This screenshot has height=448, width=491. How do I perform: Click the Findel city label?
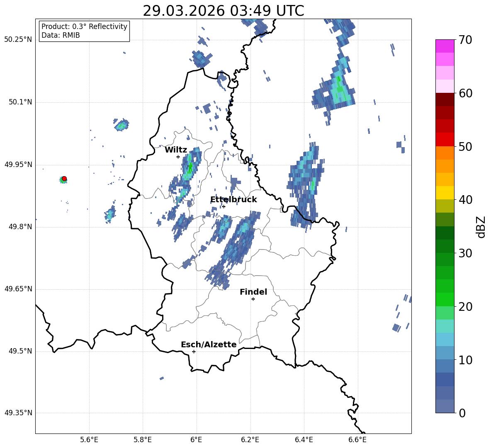tap(253, 292)
